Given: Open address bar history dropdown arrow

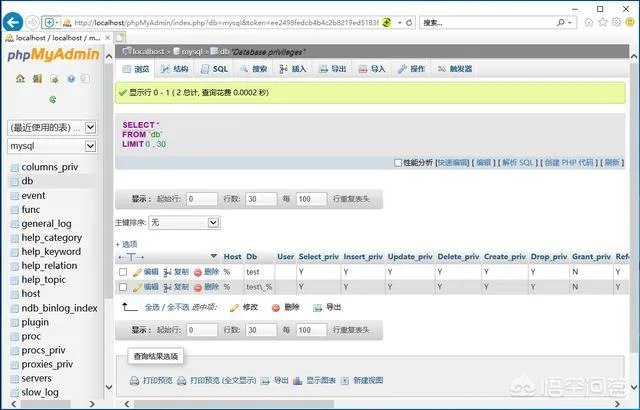Looking at the screenshot, I should [x=400, y=22].
